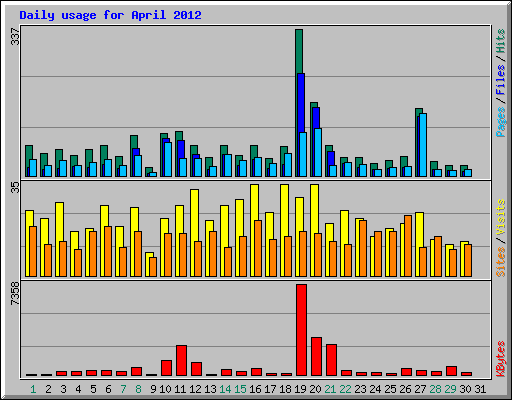Click day label '4' on the x-axis
The image size is (512, 400).
(x=78, y=389)
